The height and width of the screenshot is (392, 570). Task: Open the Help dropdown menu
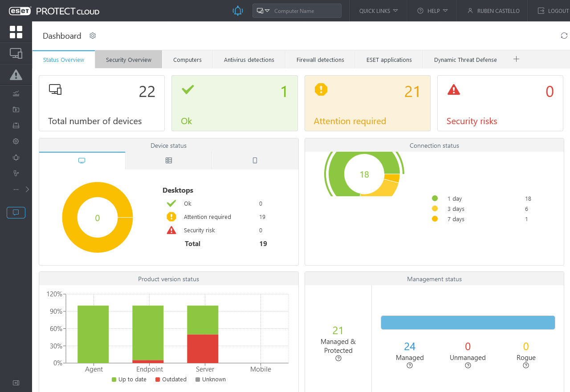pos(432,11)
